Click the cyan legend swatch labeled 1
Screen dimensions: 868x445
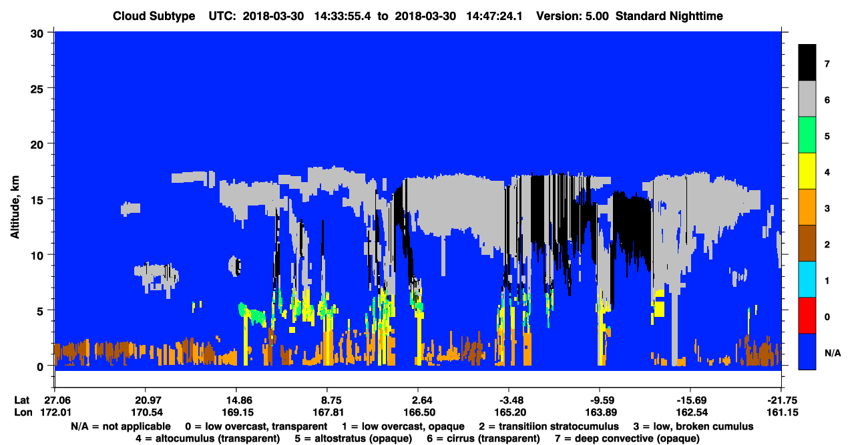tap(807, 279)
